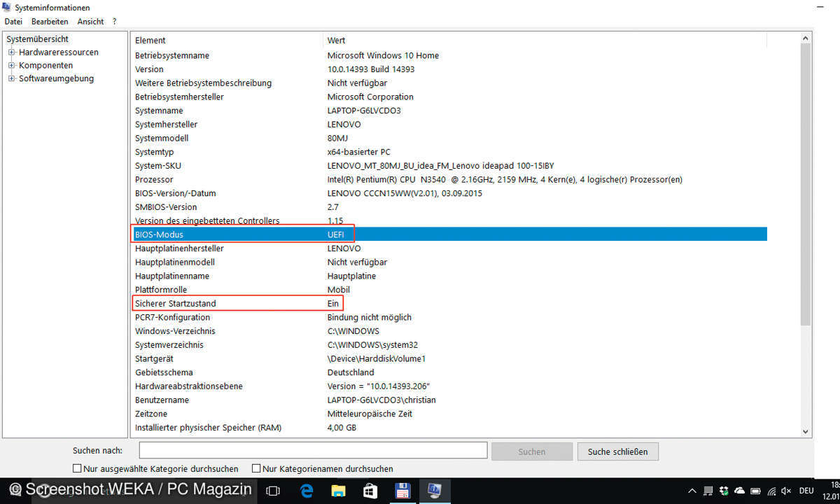
Task: Minimize the Systeminformationen window
Action: (820, 7)
